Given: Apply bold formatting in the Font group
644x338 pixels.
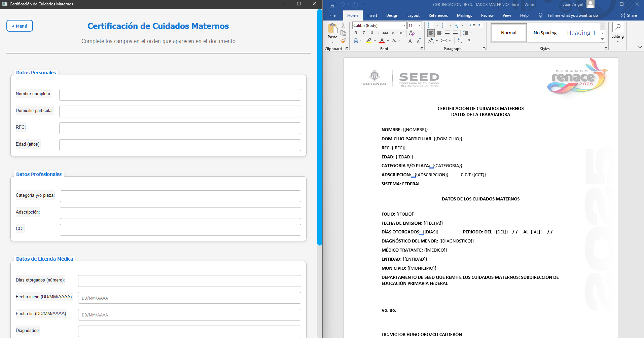Looking at the screenshot, I should point(356,33).
